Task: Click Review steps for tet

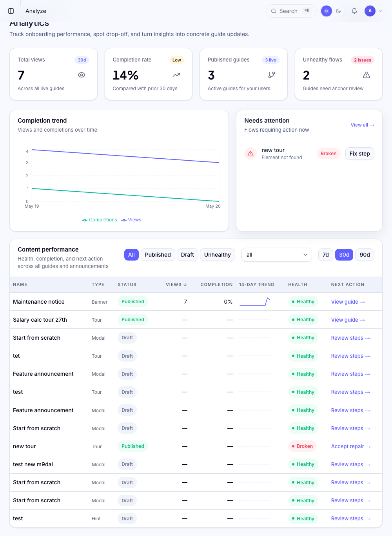Action: pyautogui.click(x=350, y=356)
